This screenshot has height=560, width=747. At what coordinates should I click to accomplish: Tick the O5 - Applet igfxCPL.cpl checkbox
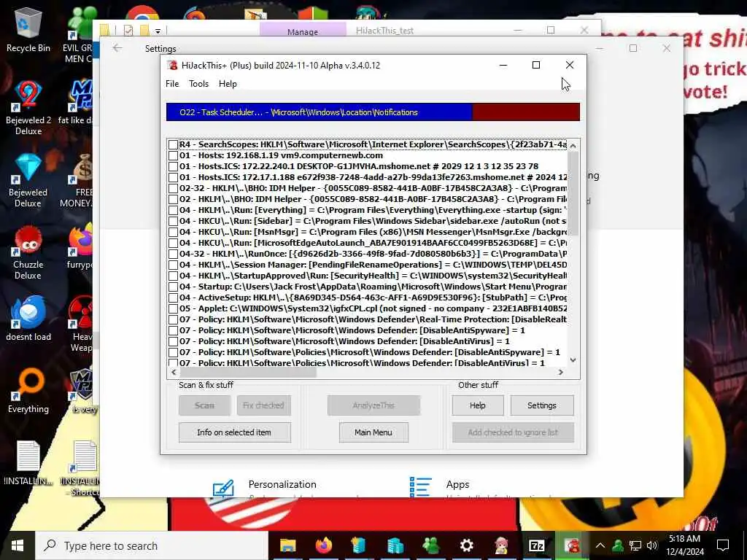pyautogui.click(x=173, y=308)
